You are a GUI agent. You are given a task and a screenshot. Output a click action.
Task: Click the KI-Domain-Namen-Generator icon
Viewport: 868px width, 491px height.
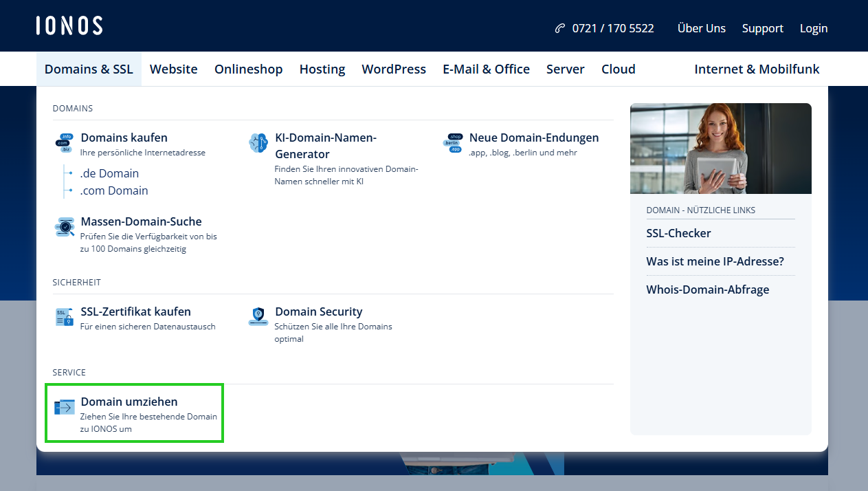coord(258,143)
